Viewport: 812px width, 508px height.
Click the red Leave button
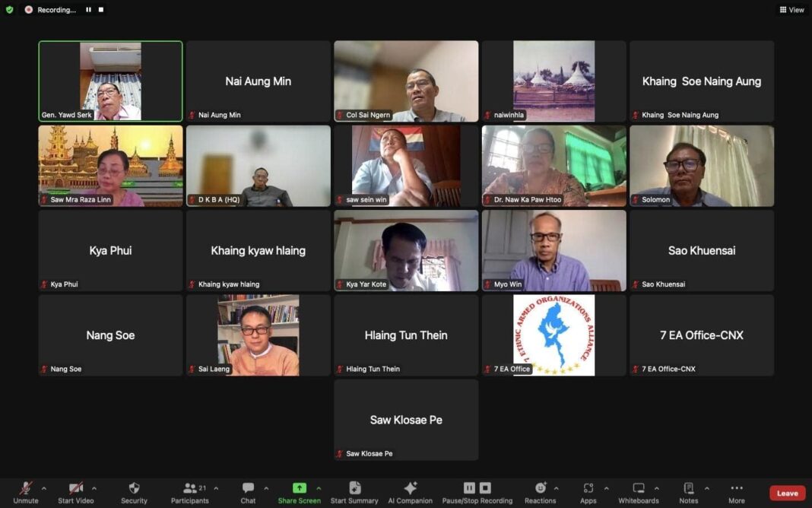[787, 493]
